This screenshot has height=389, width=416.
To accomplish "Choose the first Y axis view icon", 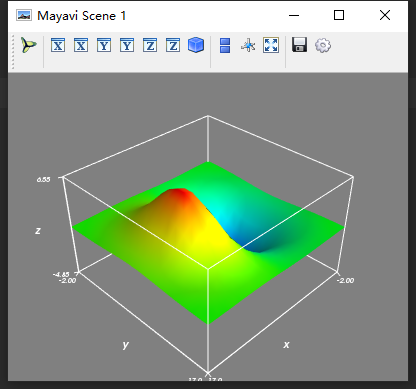I will tap(104, 45).
